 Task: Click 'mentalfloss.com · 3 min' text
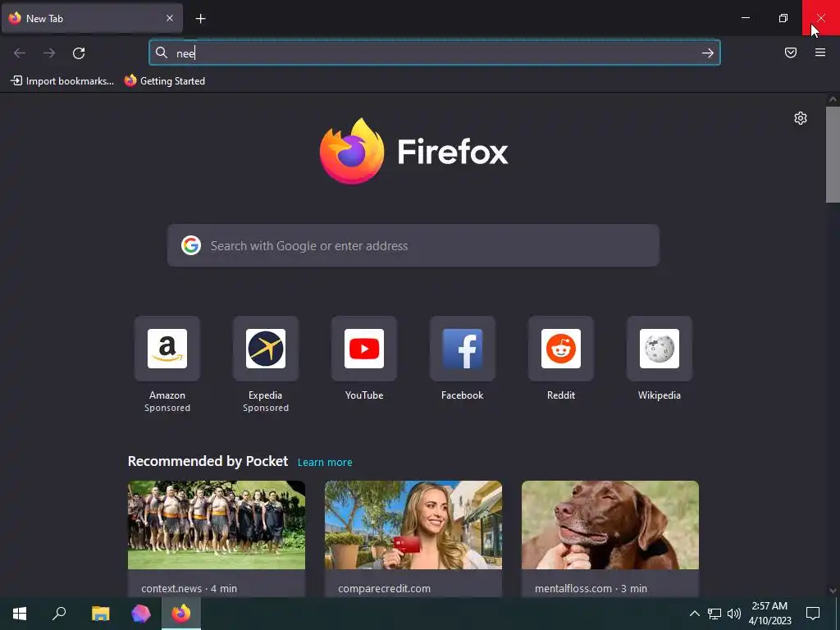tap(591, 588)
